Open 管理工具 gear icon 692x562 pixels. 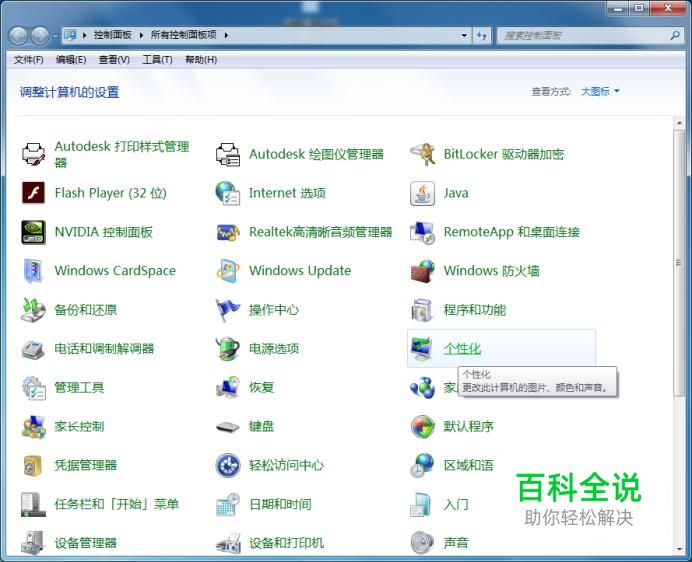coord(34,388)
